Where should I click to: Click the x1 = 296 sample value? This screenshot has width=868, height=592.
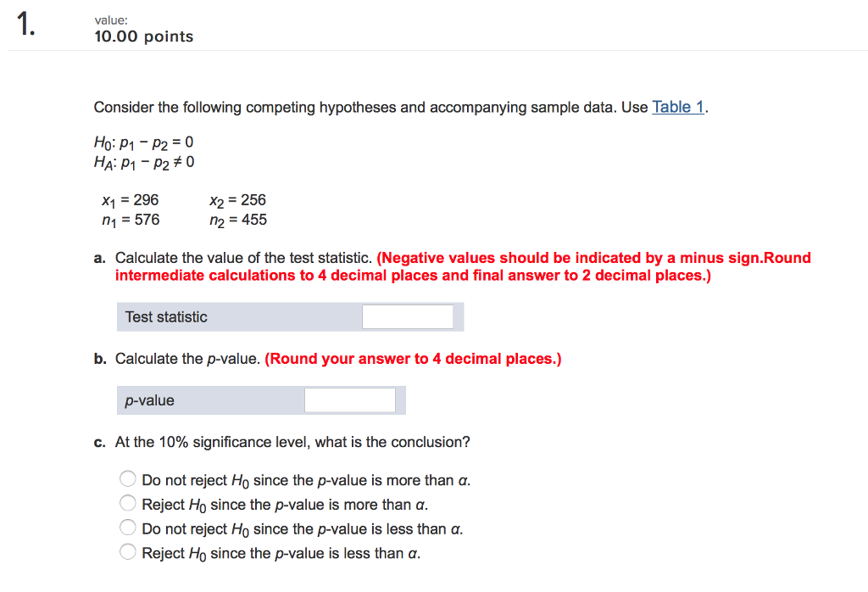[130, 200]
